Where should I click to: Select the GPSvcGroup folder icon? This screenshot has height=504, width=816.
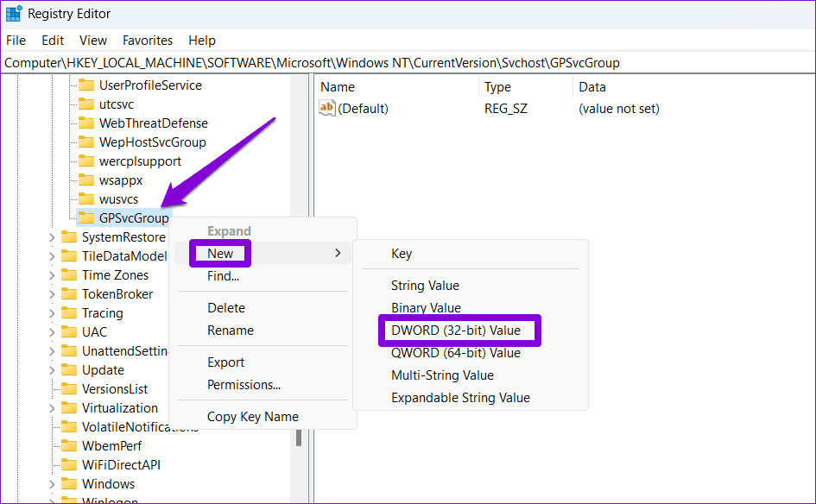point(87,218)
